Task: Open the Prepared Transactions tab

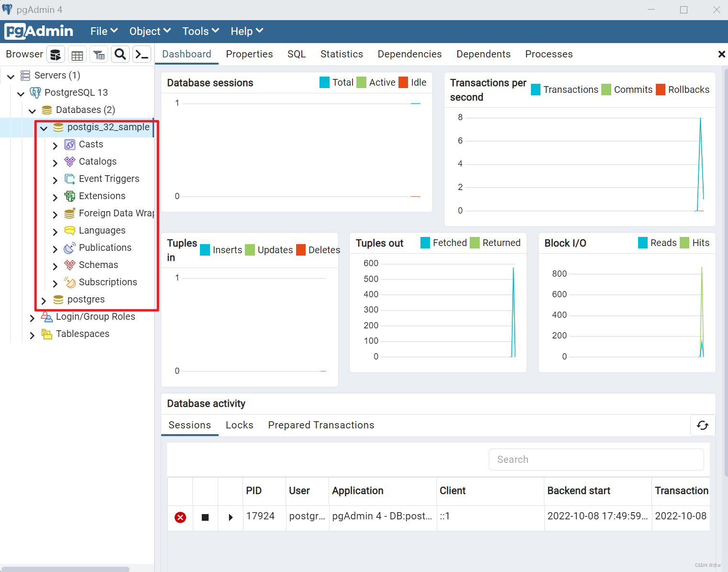Action: tap(321, 425)
